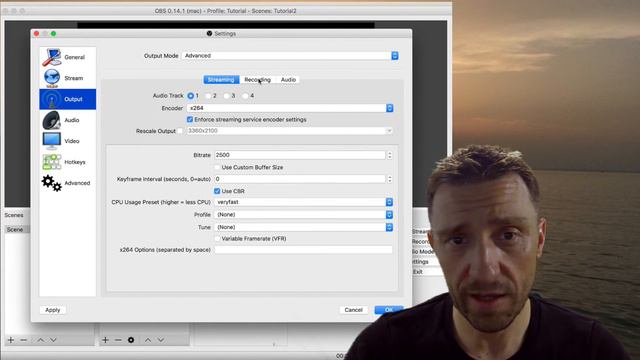Move source up arrow in Sources panel
This screenshot has height=360, width=640.
pos(148,340)
